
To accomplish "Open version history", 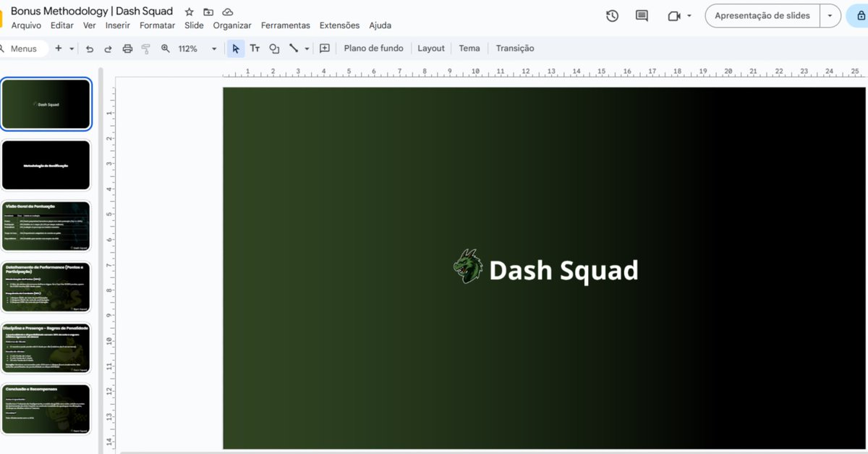I will (x=612, y=15).
